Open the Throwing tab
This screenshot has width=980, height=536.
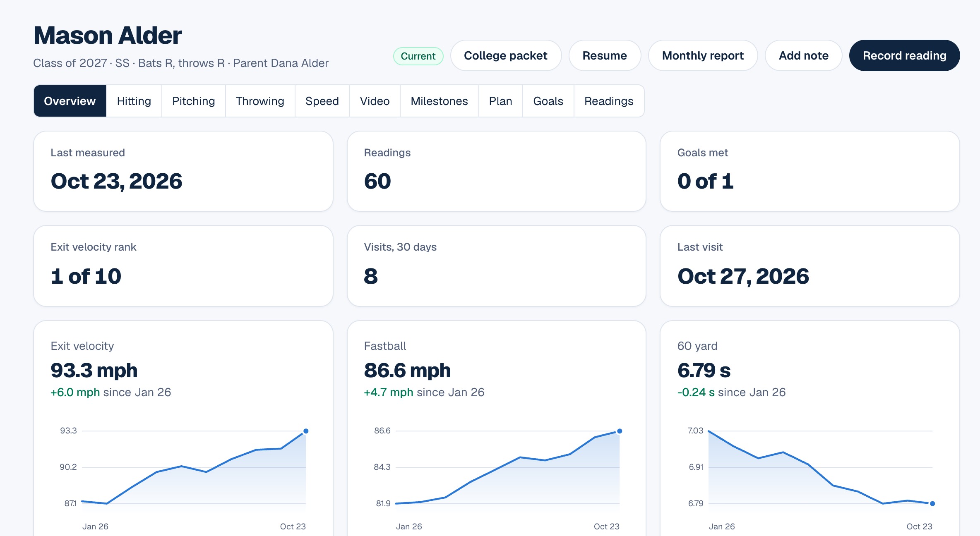point(260,101)
